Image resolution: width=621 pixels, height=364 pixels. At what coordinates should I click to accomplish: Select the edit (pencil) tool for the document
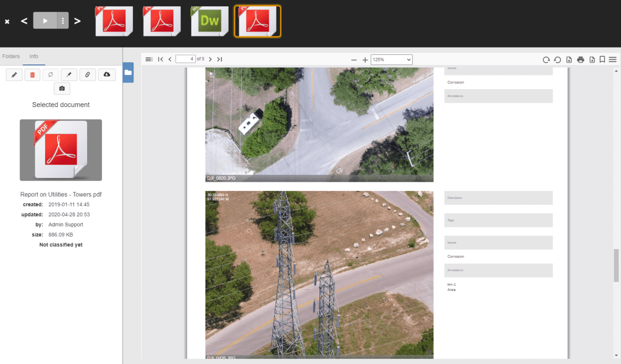(x=14, y=74)
